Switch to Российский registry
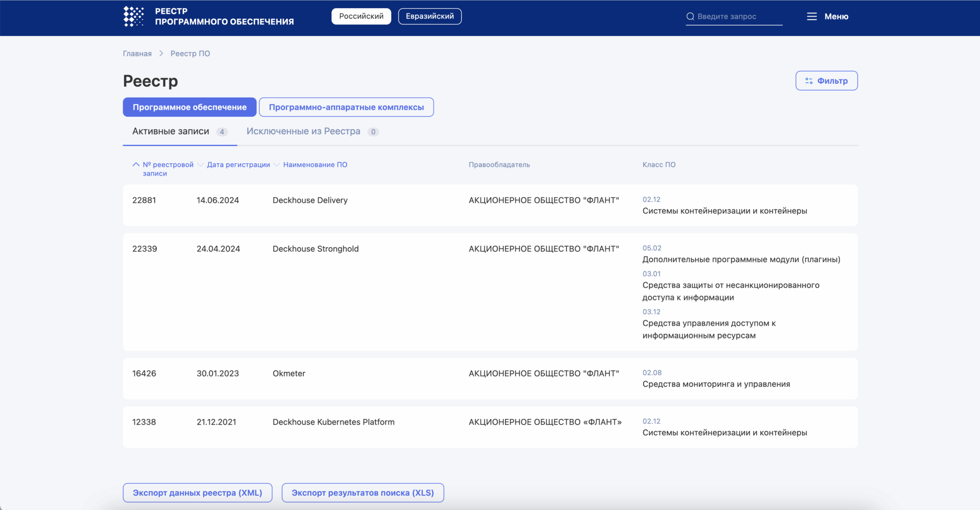Image resolution: width=980 pixels, height=510 pixels. click(361, 16)
